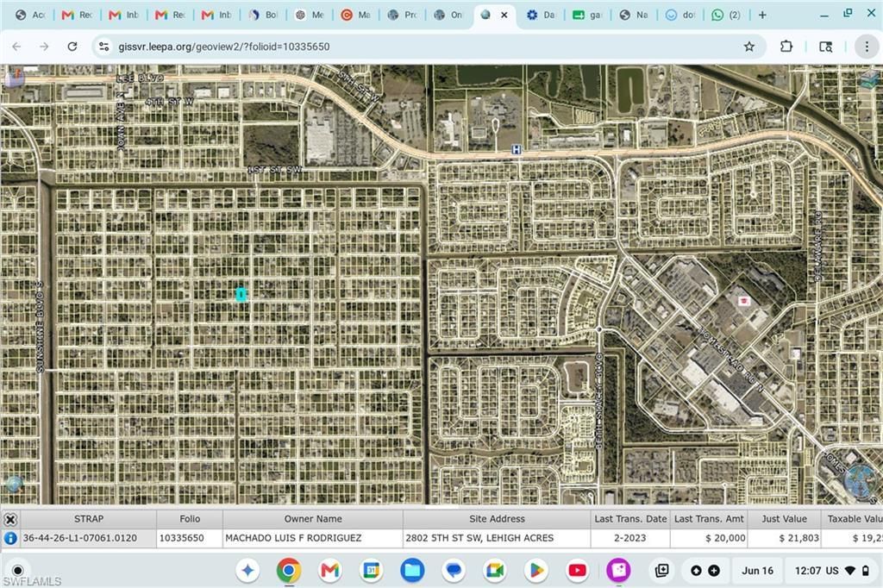
Task: Switch to the 'Da' tab
Action: point(542,16)
